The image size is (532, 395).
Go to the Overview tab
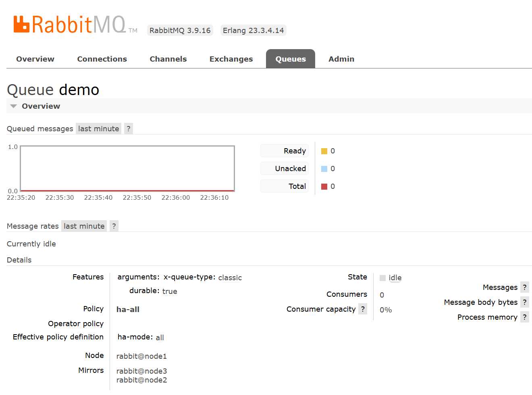click(35, 59)
